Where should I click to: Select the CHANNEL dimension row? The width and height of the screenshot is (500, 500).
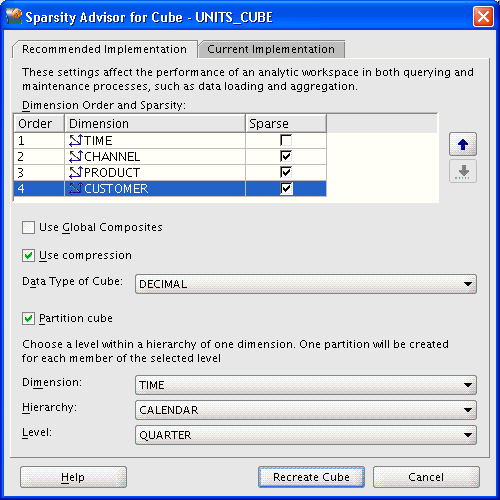click(170, 156)
